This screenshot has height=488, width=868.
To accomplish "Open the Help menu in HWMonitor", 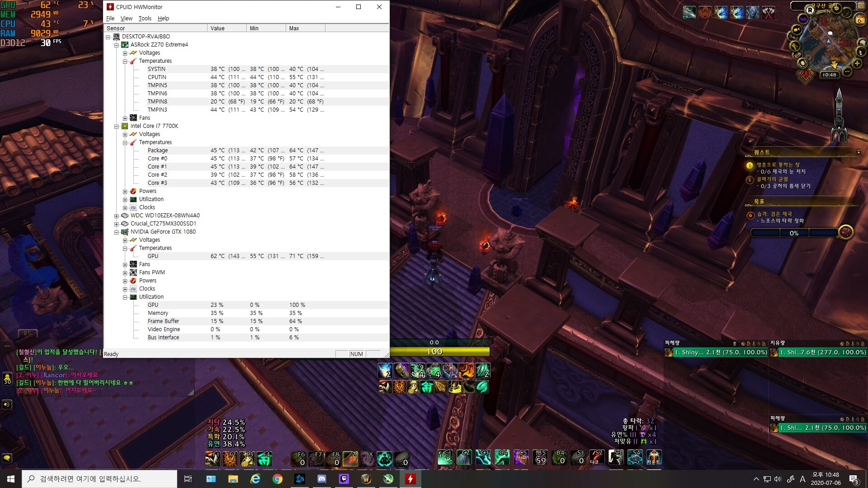I will coord(163,19).
